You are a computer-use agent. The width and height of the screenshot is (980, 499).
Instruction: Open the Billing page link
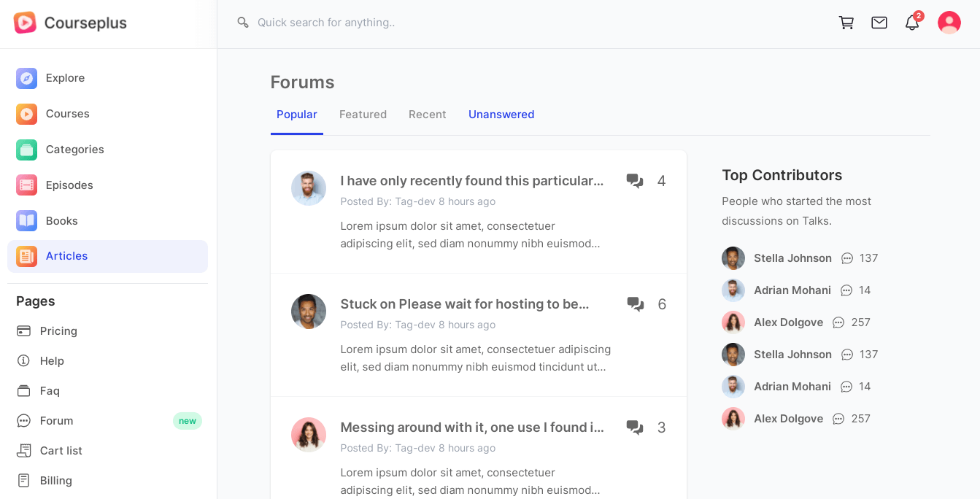[x=55, y=481]
